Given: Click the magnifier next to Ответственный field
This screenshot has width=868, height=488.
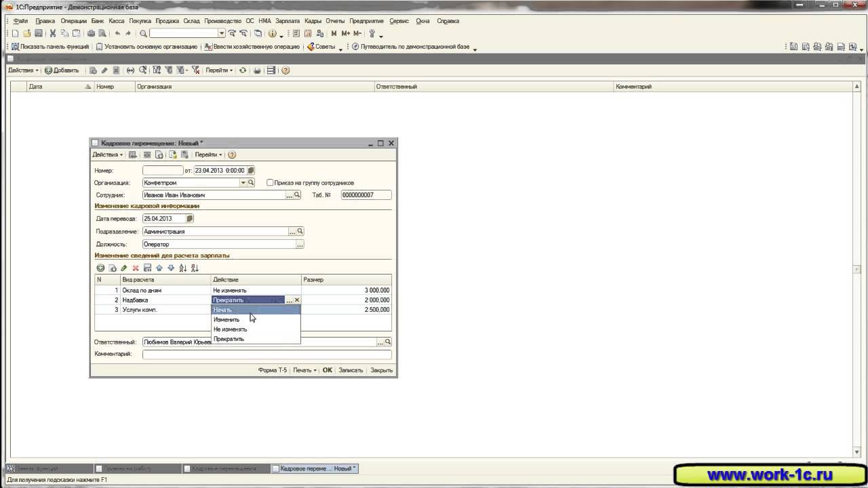Looking at the screenshot, I should tap(388, 342).
